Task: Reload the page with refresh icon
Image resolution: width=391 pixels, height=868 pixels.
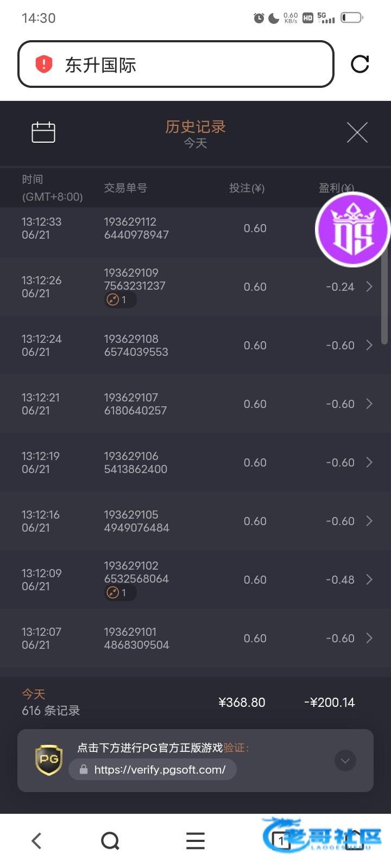Action: [360, 64]
